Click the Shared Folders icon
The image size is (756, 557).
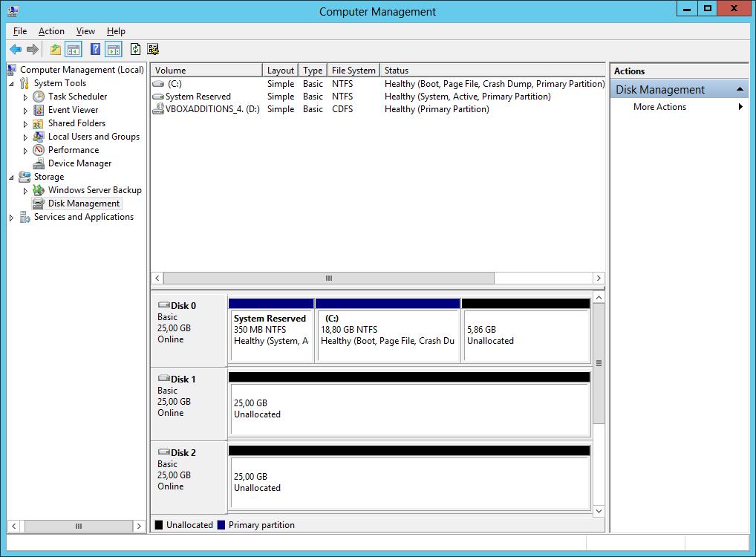[39, 123]
